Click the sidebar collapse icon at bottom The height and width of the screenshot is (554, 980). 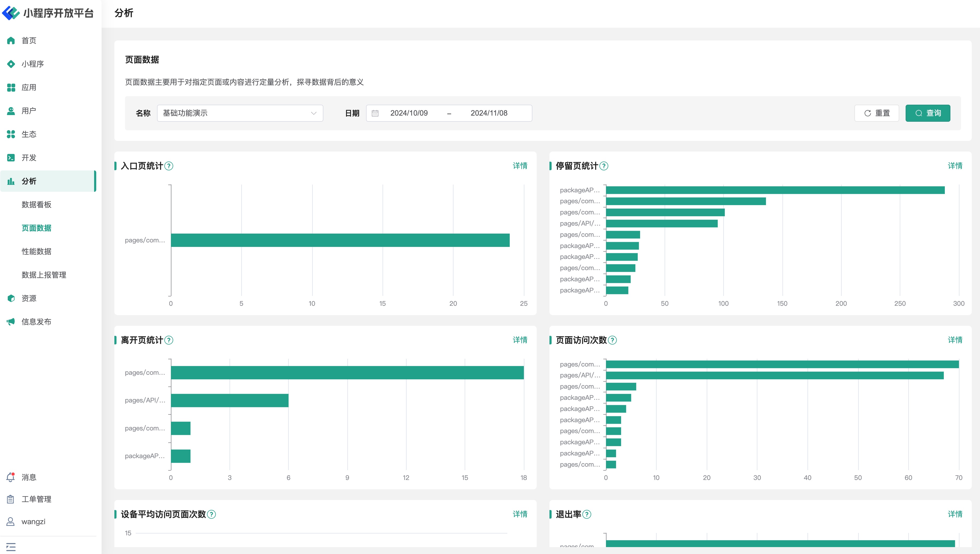click(11, 547)
